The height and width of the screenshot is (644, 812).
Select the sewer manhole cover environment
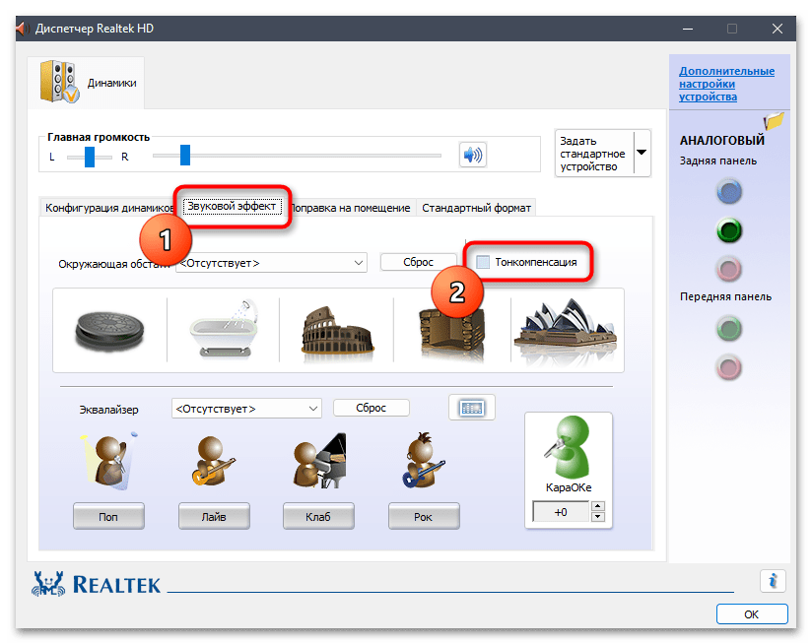pos(109,331)
